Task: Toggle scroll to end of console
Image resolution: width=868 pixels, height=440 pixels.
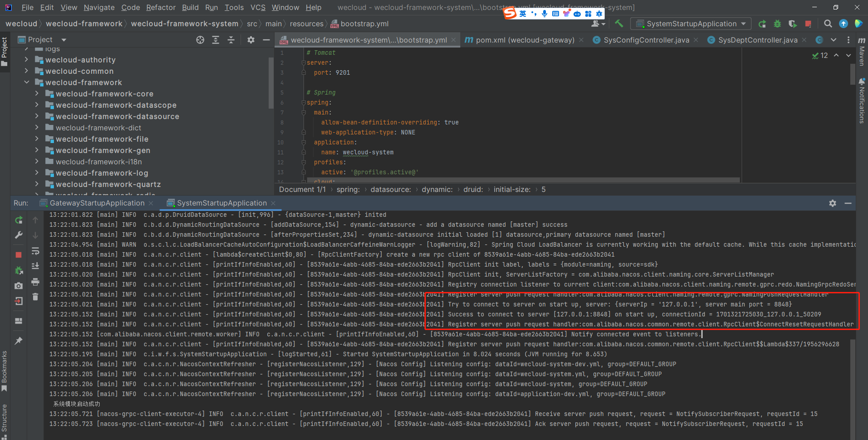Action: click(x=35, y=266)
